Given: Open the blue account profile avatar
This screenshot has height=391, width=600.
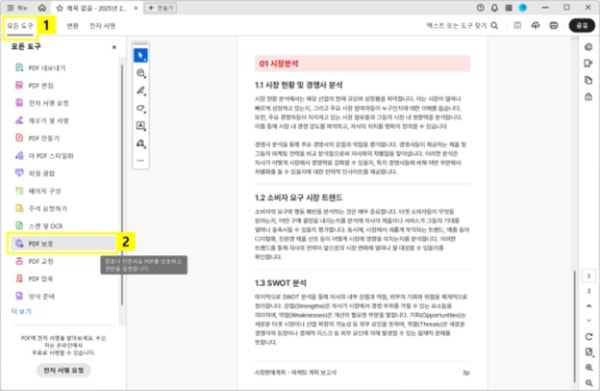Looking at the screenshot, I should [523, 8].
